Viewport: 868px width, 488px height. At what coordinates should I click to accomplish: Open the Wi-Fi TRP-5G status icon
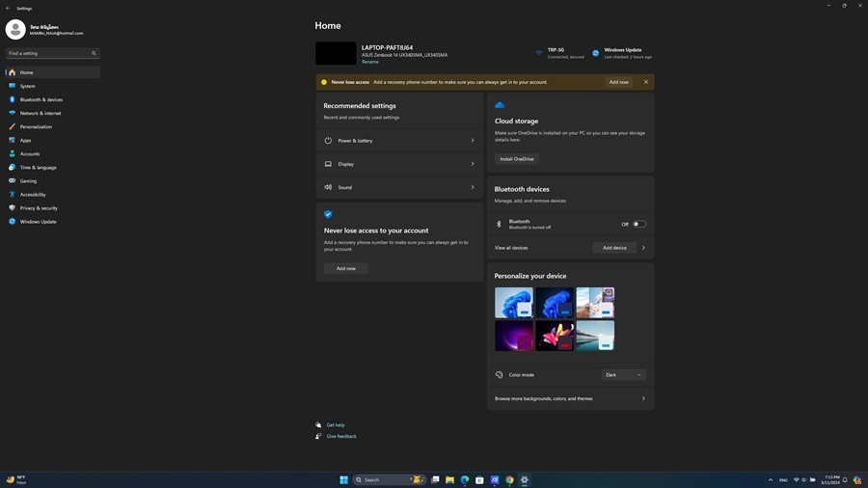coord(540,53)
